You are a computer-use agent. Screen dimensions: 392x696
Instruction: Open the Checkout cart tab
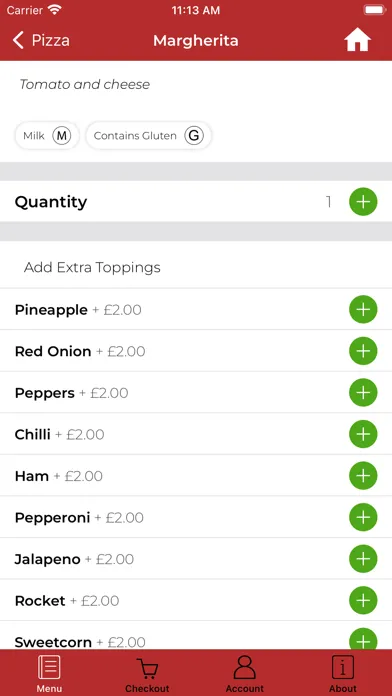[x=147, y=673]
